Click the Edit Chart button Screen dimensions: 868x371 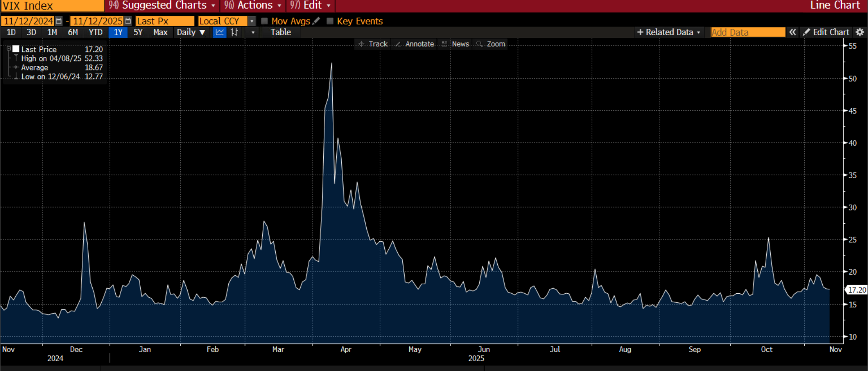[x=826, y=32]
